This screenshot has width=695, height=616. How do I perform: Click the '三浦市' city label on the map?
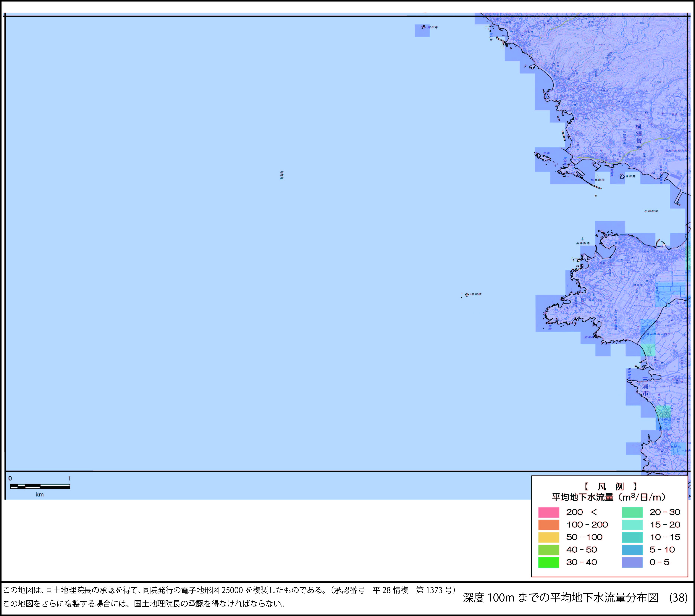pos(645,386)
